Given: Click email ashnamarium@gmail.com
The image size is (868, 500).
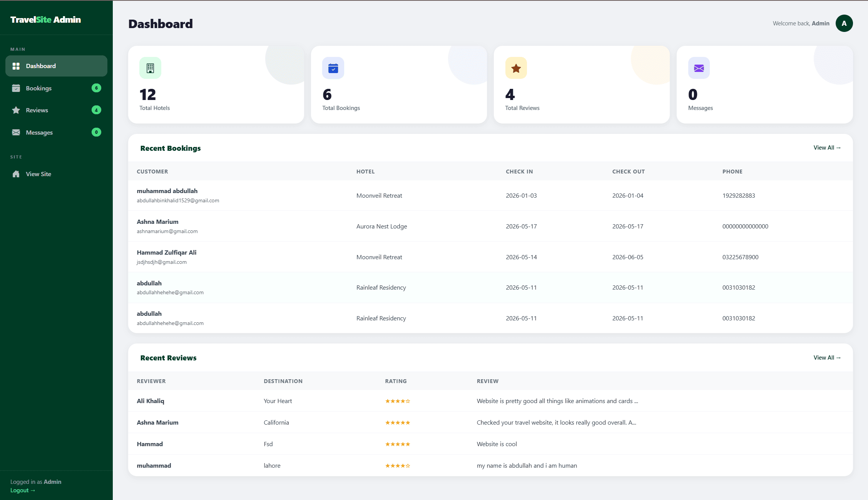Looking at the screenshot, I should click(167, 231).
